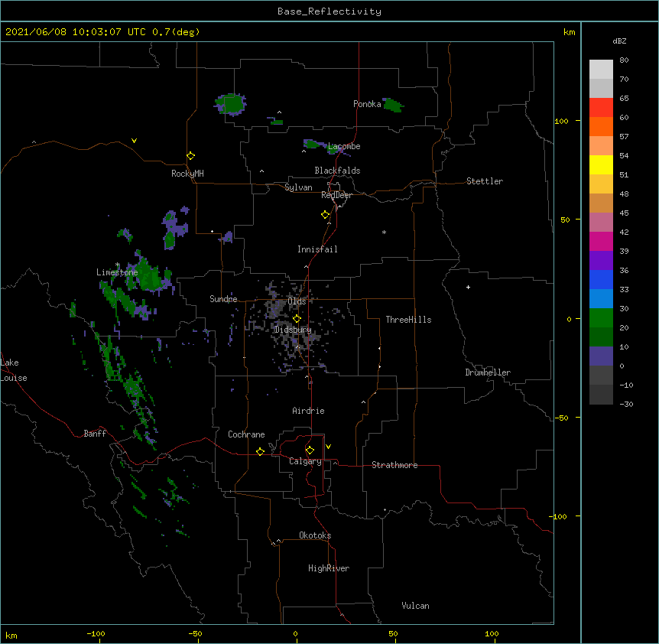This screenshot has width=659, height=644.
Task: Click the Strathmore town label
Action: 394,465
